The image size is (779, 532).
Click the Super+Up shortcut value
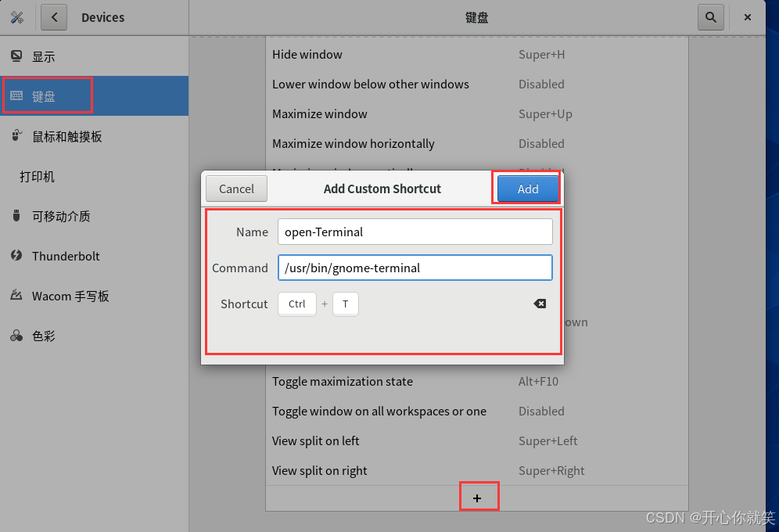point(545,114)
